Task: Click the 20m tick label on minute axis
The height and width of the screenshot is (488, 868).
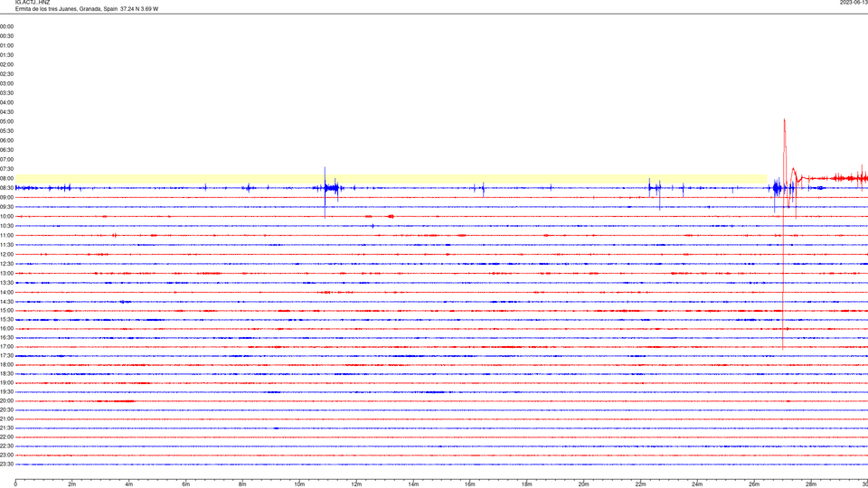Action: coord(583,484)
